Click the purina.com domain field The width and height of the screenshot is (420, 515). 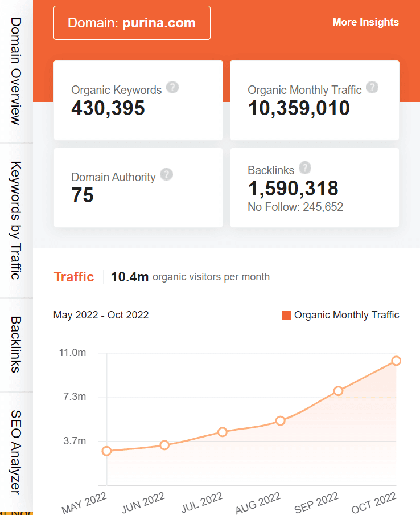coord(131,23)
